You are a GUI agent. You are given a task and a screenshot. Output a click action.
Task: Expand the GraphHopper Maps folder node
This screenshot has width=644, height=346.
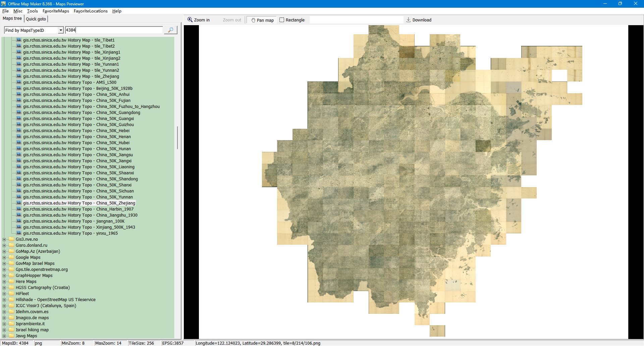pos(4,276)
